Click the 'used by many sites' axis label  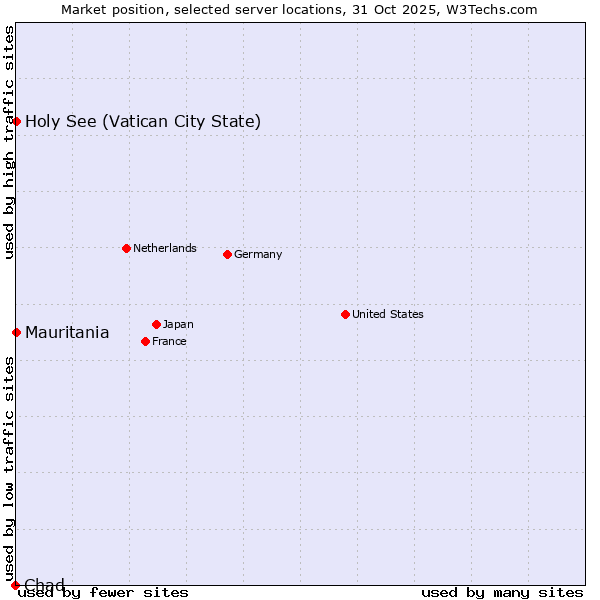pos(502,592)
